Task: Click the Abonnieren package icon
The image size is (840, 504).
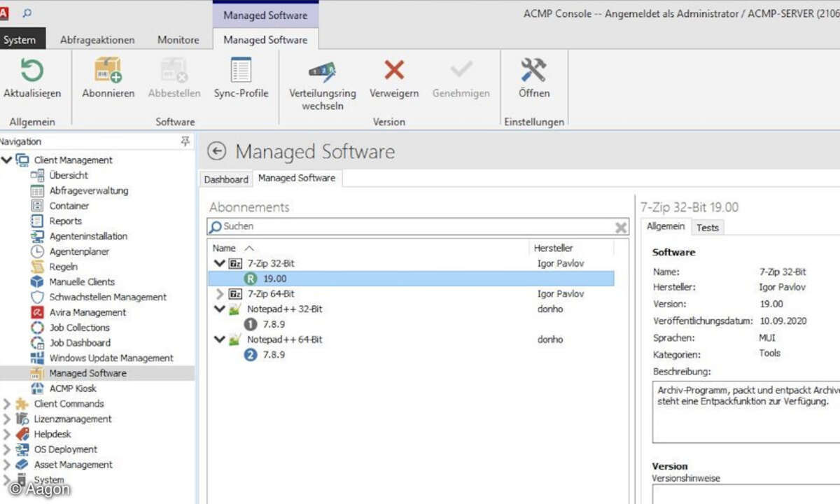Action: (108, 71)
